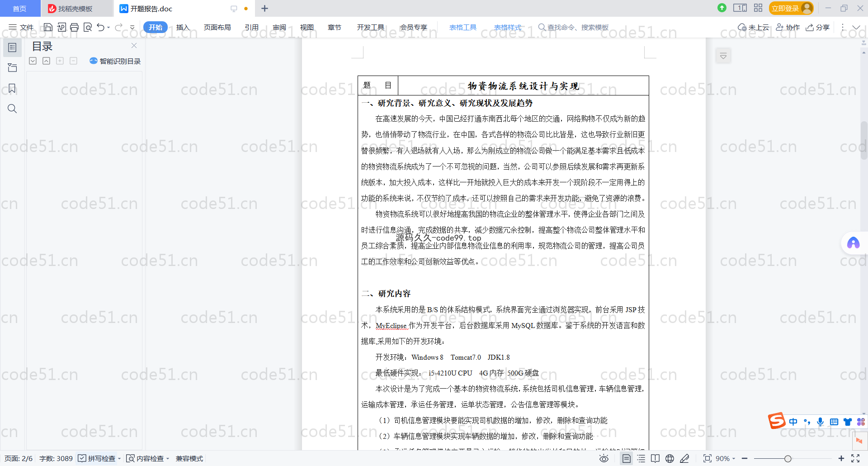Toggle writing mode pen icon
Screen dimensions: 868x466
click(x=684, y=458)
